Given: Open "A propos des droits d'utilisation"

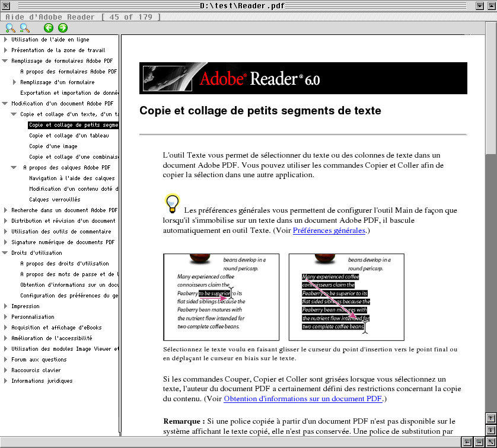Looking at the screenshot, I should 64,264.
